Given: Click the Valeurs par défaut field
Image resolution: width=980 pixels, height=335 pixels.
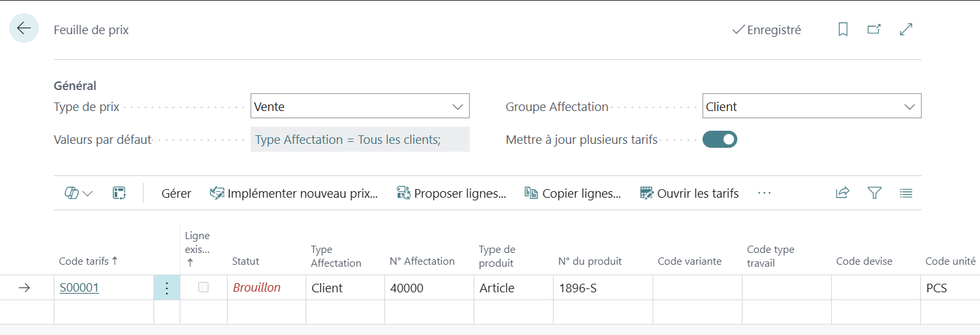Looking at the screenshot, I should point(360,139).
